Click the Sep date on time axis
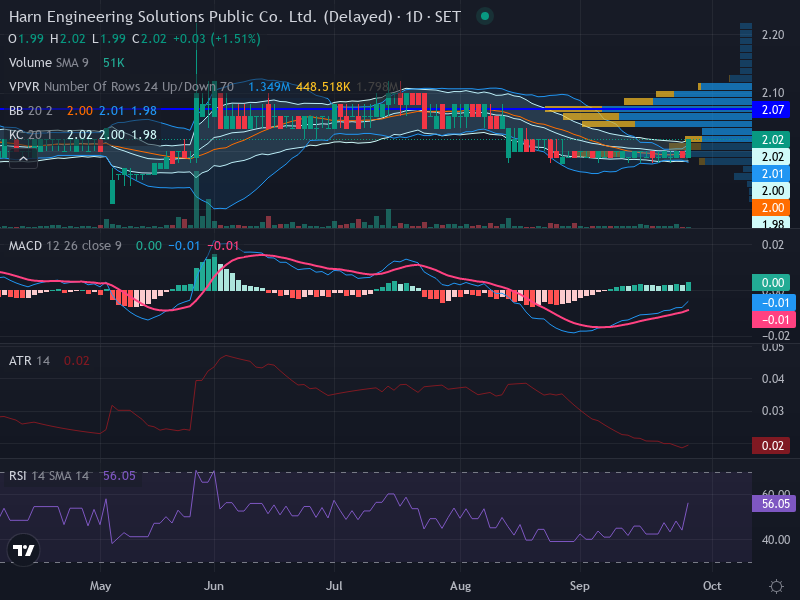800x600 pixels. (x=580, y=586)
